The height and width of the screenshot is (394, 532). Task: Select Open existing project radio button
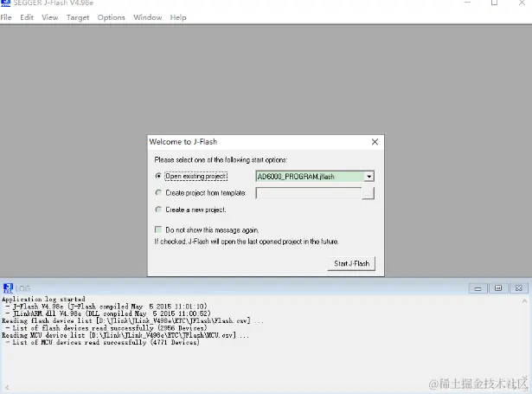click(x=158, y=176)
